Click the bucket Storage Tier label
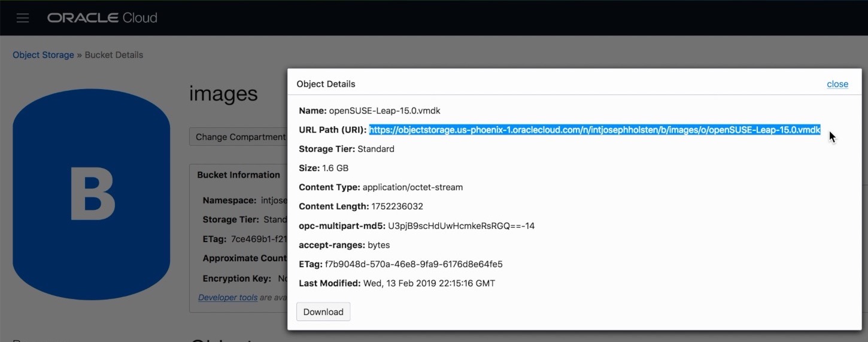This screenshot has width=868, height=342. coord(230,220)
